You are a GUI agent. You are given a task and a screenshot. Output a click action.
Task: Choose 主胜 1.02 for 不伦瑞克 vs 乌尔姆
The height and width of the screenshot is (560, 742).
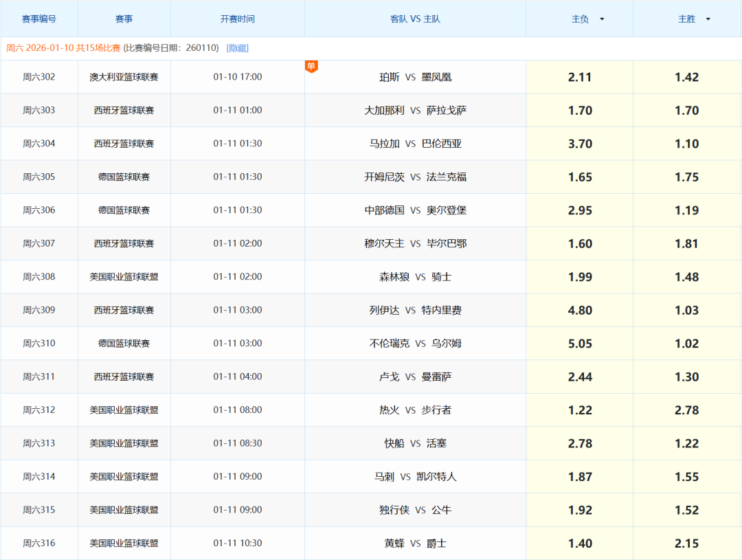click(x=686, y=343)
